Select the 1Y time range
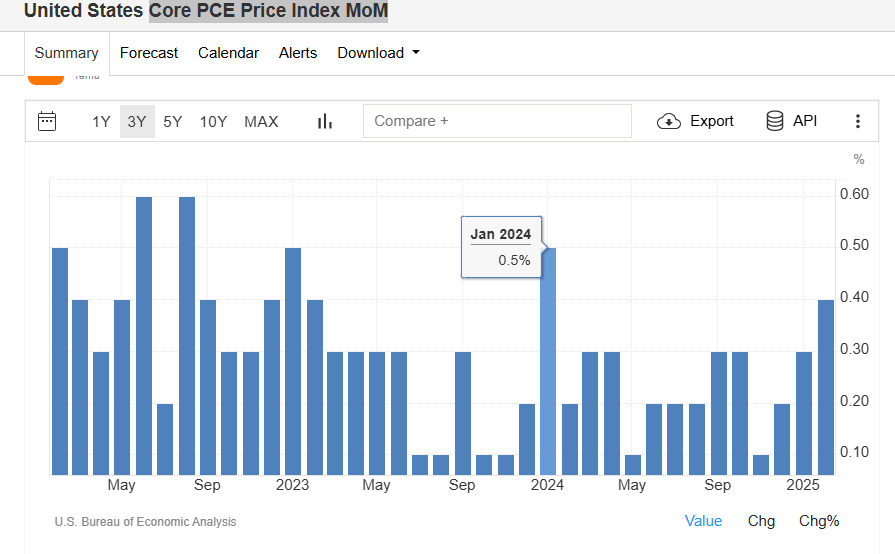Image resolution: width=895 pixels, height=554 pixels. coord(101,122)
